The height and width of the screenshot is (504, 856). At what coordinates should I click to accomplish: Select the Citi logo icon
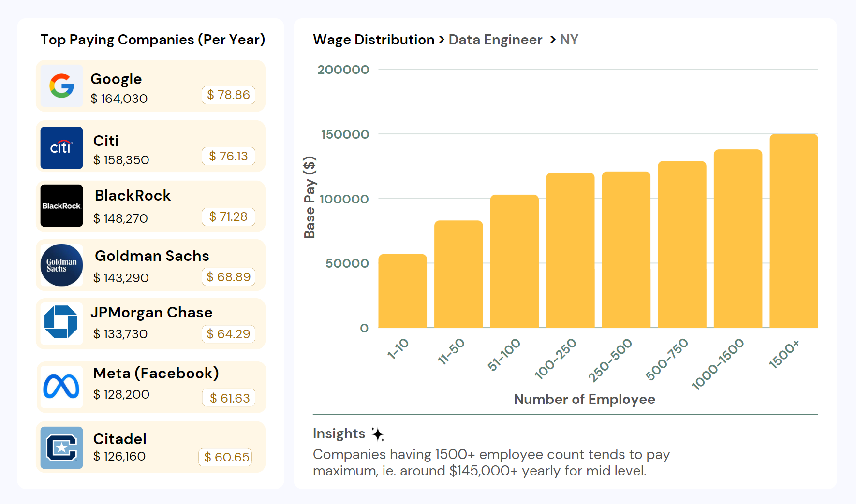(61, 147)
